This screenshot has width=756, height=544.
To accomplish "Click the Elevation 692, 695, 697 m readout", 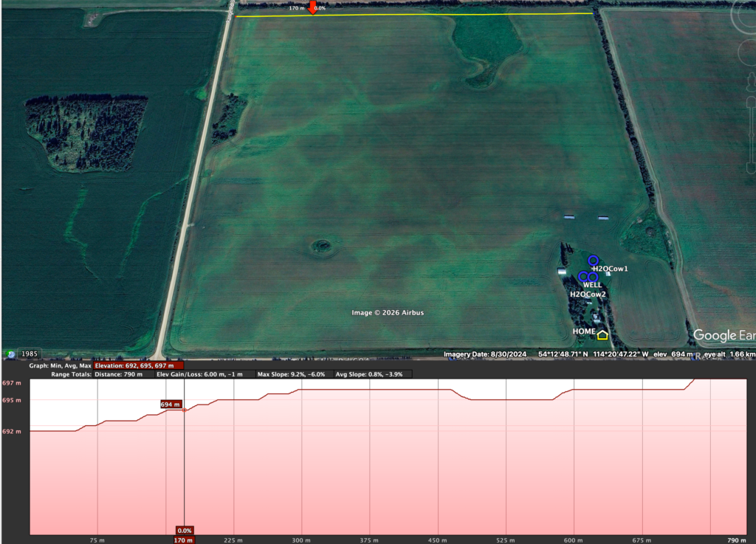I will 139,365.
